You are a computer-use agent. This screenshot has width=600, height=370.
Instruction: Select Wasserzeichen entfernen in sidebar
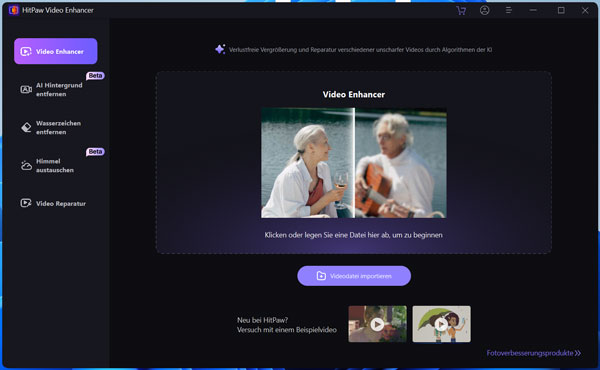(56, 127)
